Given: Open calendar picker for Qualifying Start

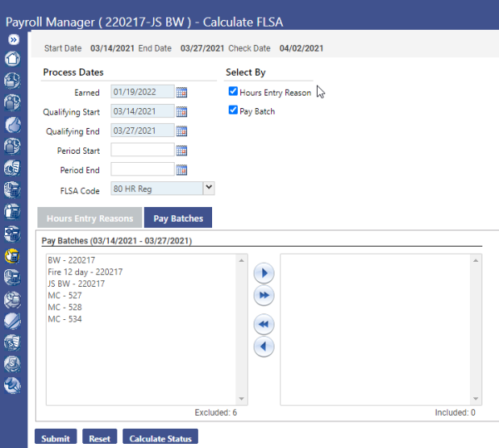Looking at the screenshot, I should click(181, 111).
